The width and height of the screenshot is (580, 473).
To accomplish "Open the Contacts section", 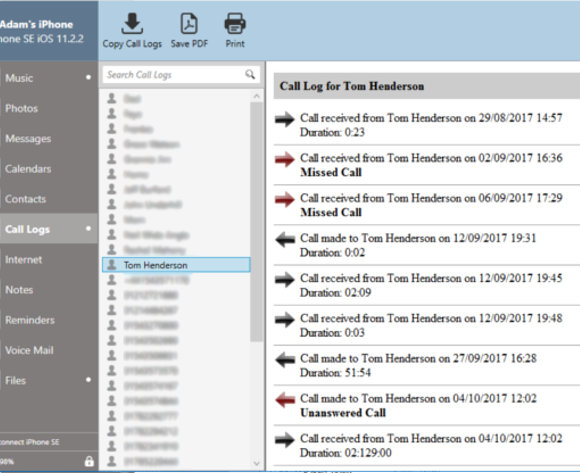I will click(x=49, y=199).
